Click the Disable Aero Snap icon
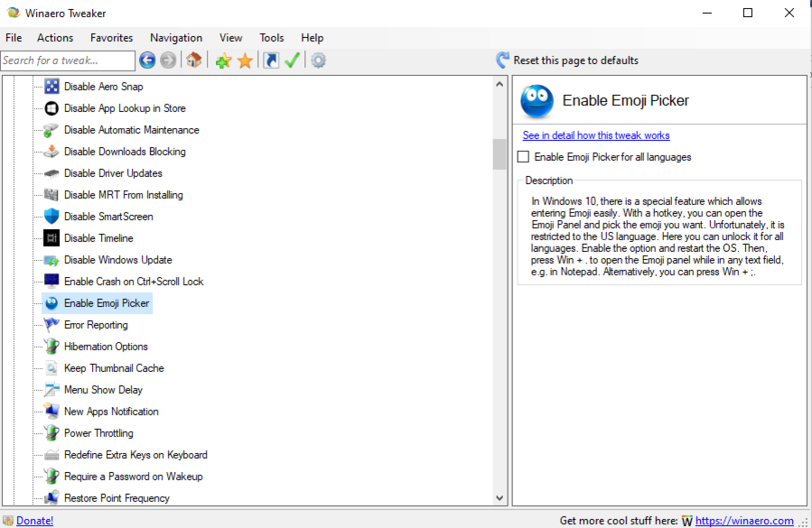 pyautogui.click(x=51, y=87)
